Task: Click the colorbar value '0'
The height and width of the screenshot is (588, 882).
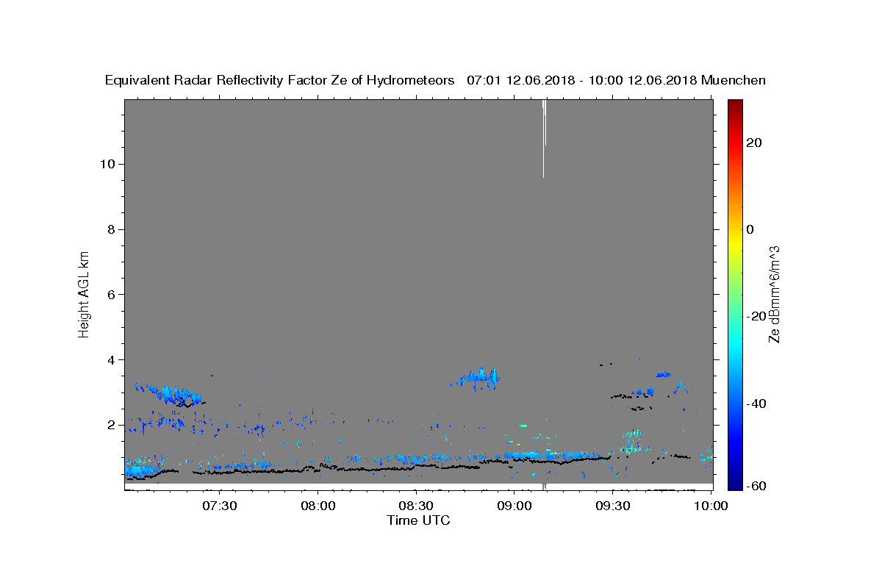Action: pos(750,229)
